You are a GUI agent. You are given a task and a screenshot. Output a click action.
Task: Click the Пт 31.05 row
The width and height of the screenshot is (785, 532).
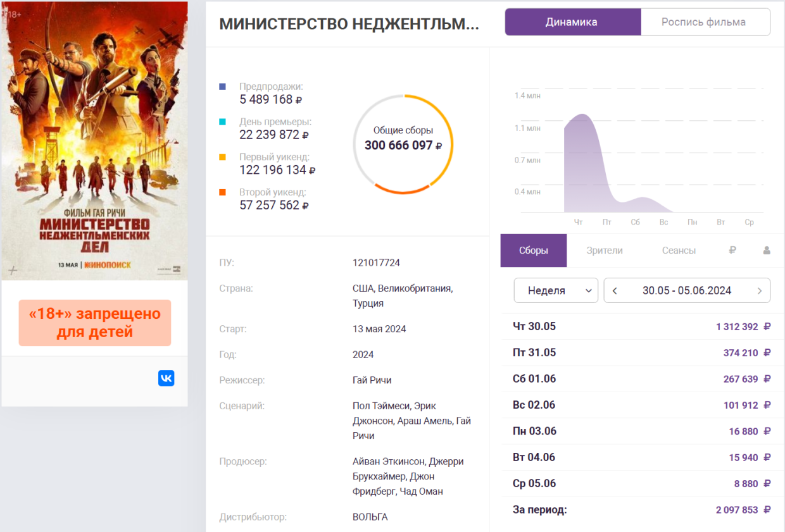[x=642, y=353]
